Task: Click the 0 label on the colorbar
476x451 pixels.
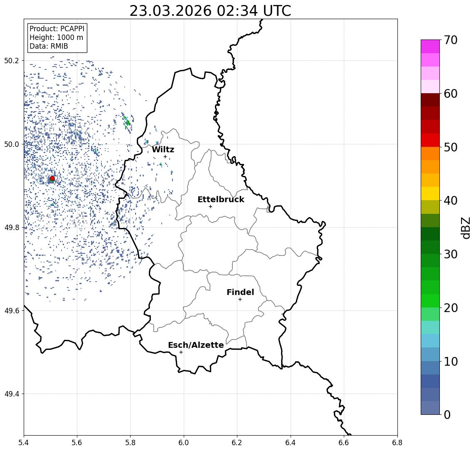Action: click(447, 414)
